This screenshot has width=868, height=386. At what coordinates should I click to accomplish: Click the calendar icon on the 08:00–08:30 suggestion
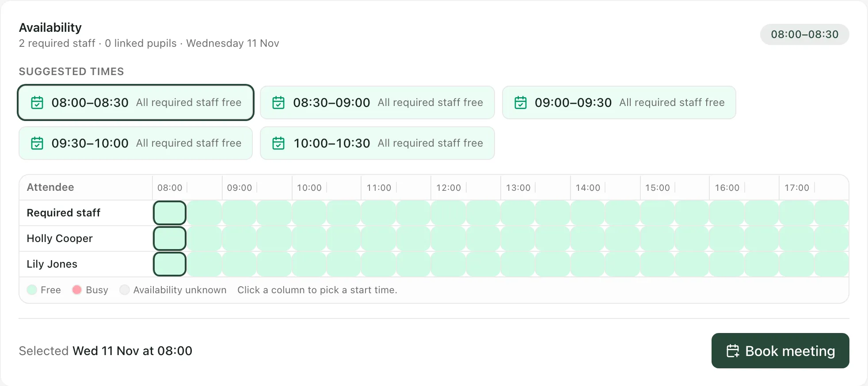pos(37,102)
